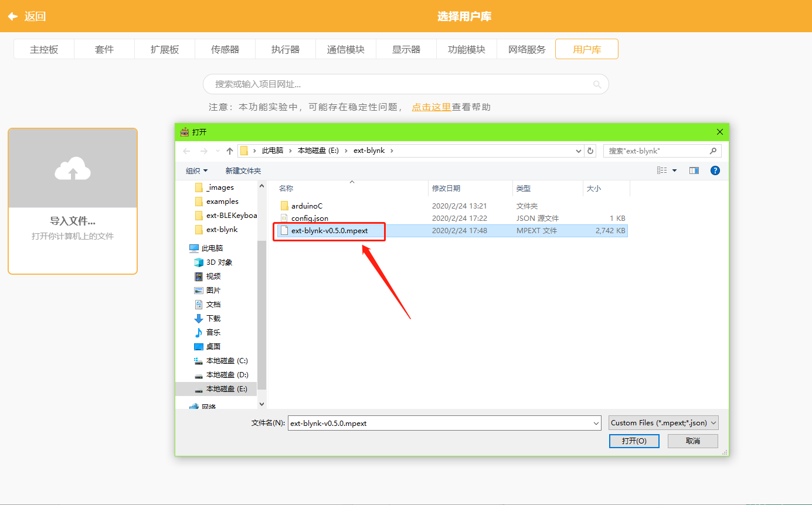Expand the filename combo box dropdown
Screen dimensions: 812x505
[x=596, y=423]
